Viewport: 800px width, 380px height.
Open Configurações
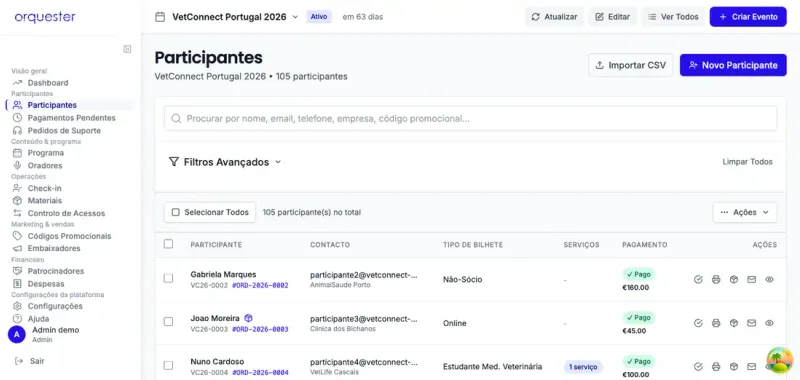(x=55, y=306)
